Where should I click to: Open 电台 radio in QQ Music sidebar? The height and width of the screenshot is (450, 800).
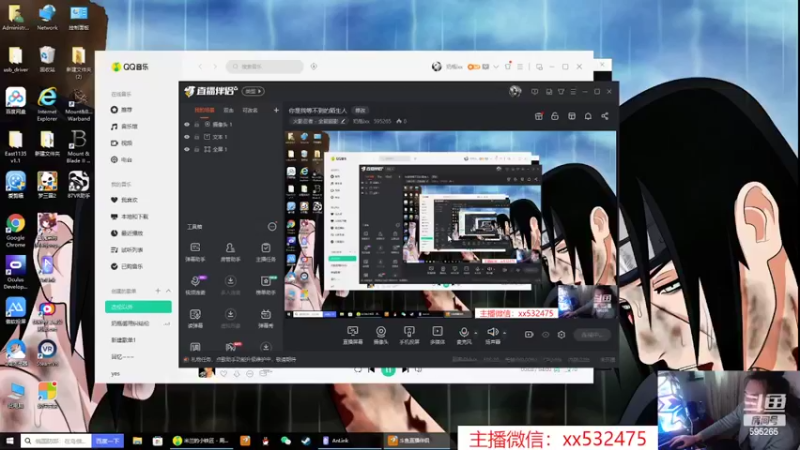[x=122, y=160]
